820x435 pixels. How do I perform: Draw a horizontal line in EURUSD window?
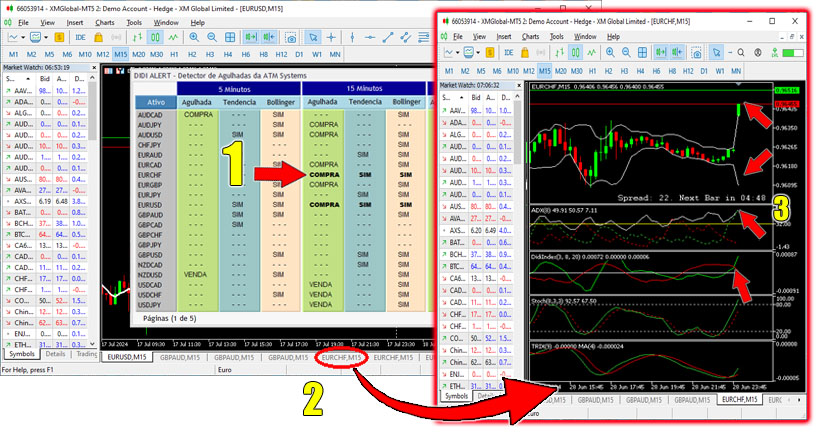pyautogui.click(x=370, y=37)
